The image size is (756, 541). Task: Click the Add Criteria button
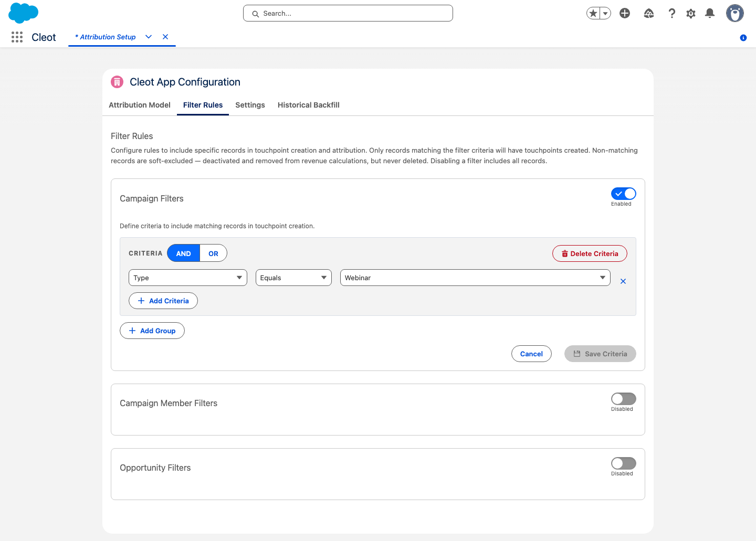tap(163, 301)
